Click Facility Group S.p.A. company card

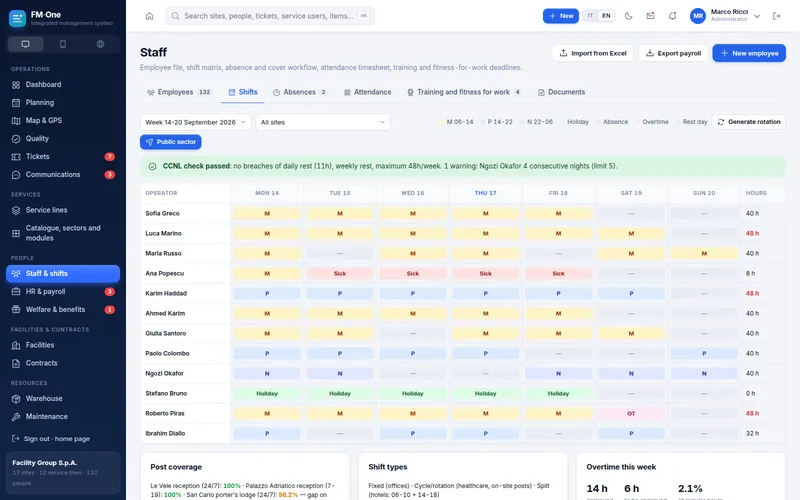63,472
